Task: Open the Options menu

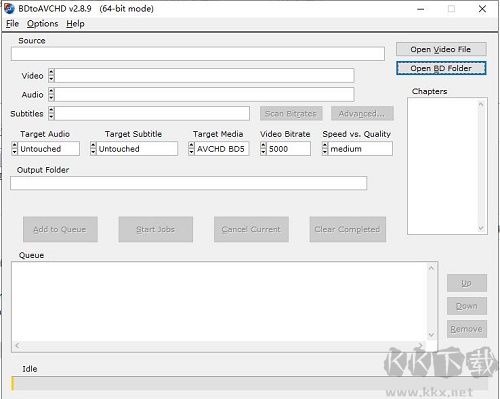Action: [42, 24]
